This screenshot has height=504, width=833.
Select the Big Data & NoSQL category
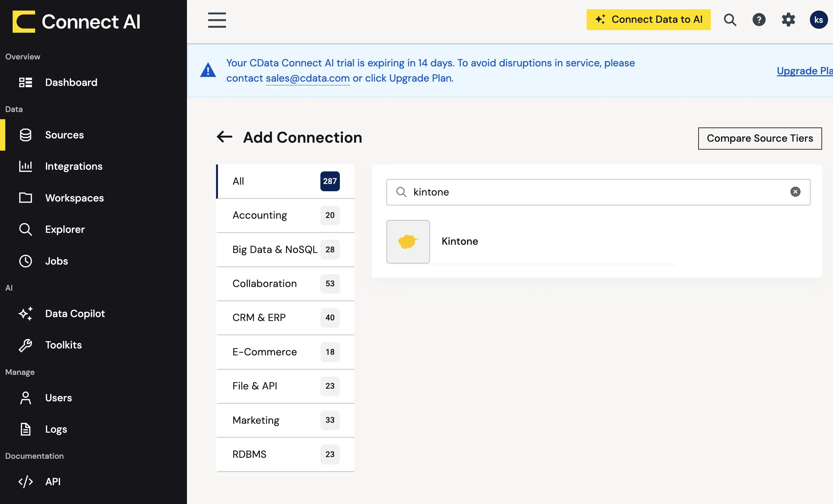285,249
